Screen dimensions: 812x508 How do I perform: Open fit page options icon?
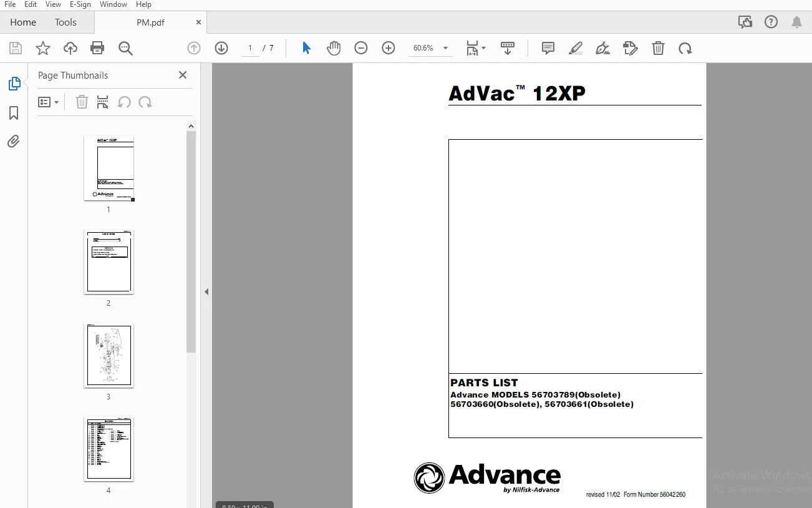click(x=476, y=48)
